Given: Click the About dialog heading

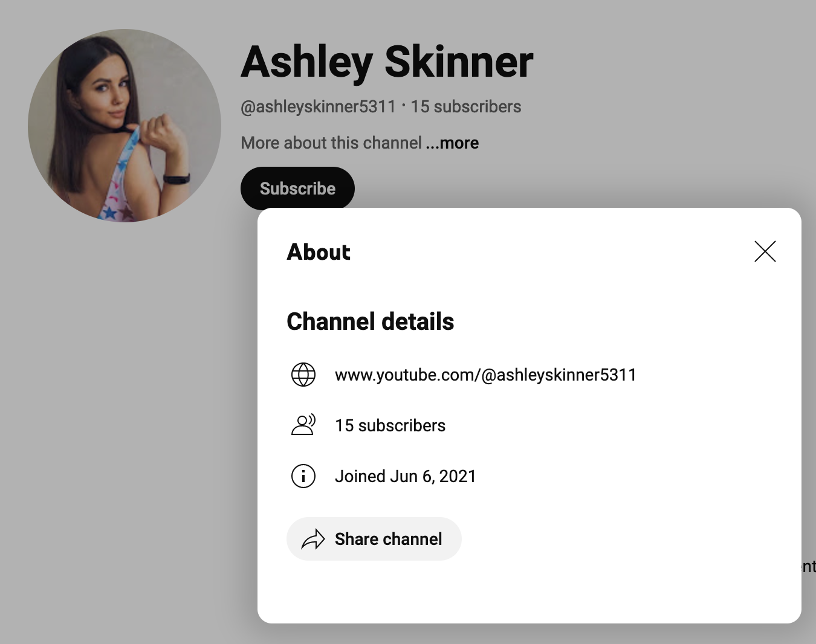Looking at the screenshot, I should 319,252.
